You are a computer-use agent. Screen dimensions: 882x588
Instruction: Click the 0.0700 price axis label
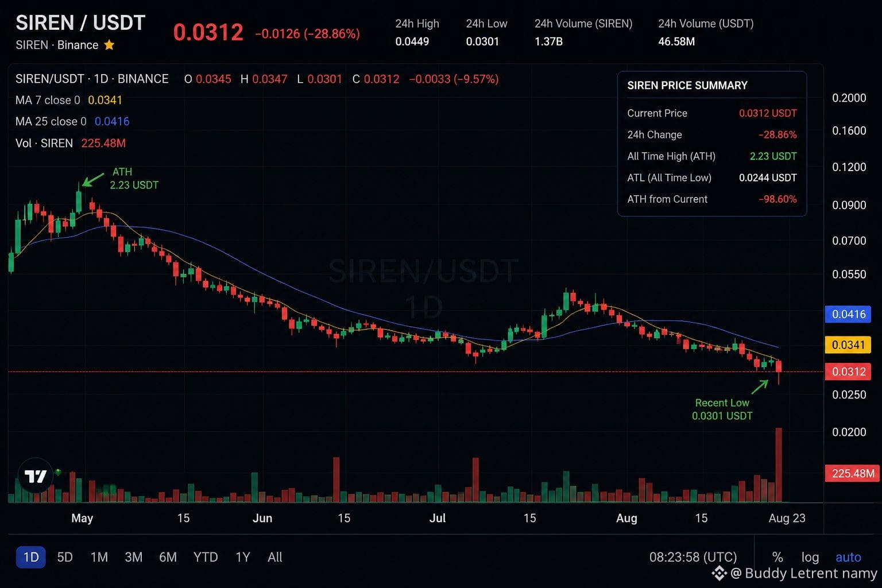(x=849, y=241)
